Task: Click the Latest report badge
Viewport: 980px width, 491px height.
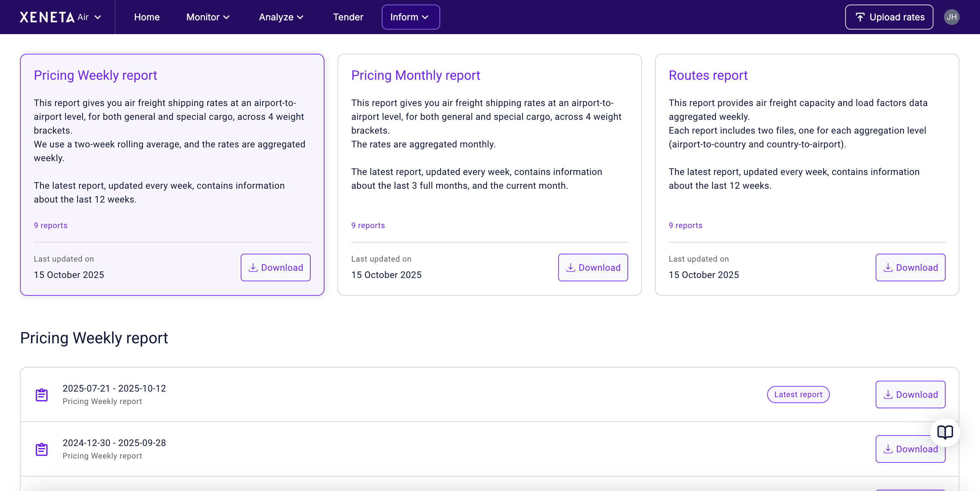Action: tap(798, 394)
